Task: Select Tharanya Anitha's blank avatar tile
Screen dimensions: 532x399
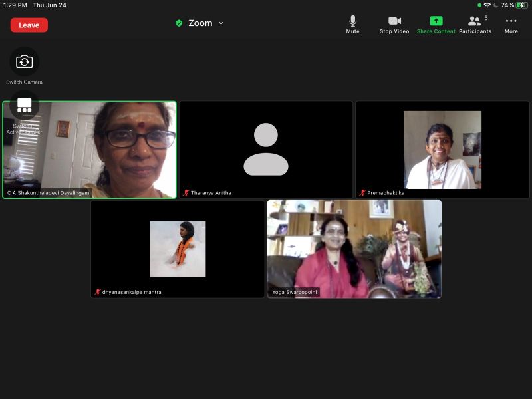Action: (x=266, y=150)
